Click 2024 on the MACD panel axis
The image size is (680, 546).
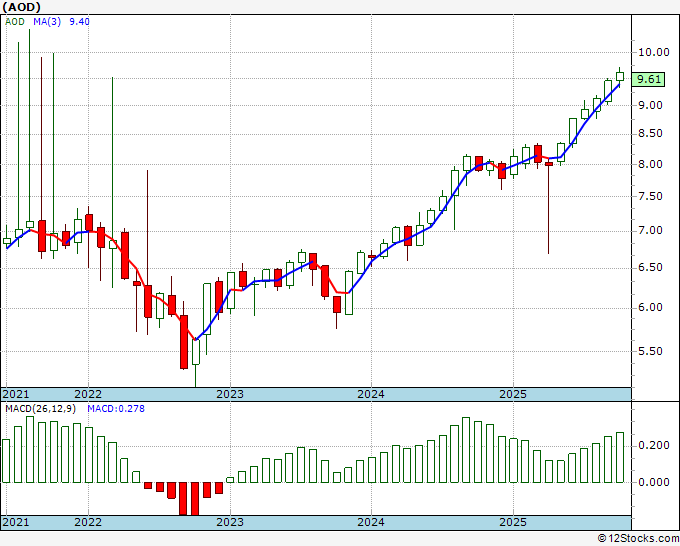pyautogui.click(x=371, y=522)
